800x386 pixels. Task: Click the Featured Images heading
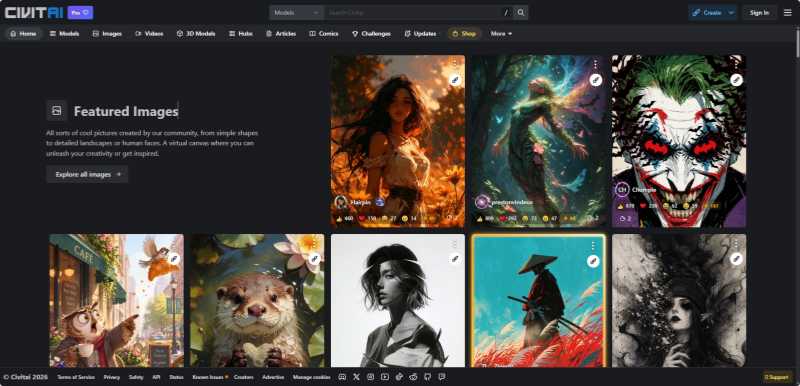[126, 111]
